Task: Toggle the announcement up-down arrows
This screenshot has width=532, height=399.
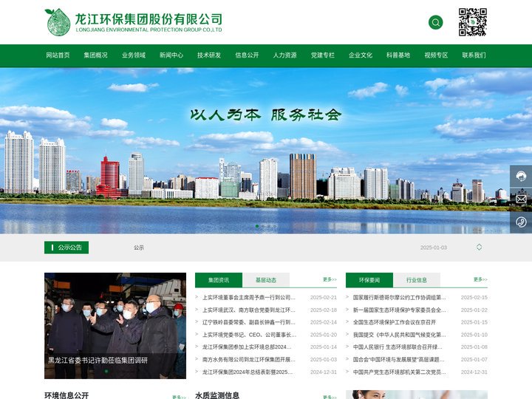Action: pyautogui.click(x=479, y=248)
